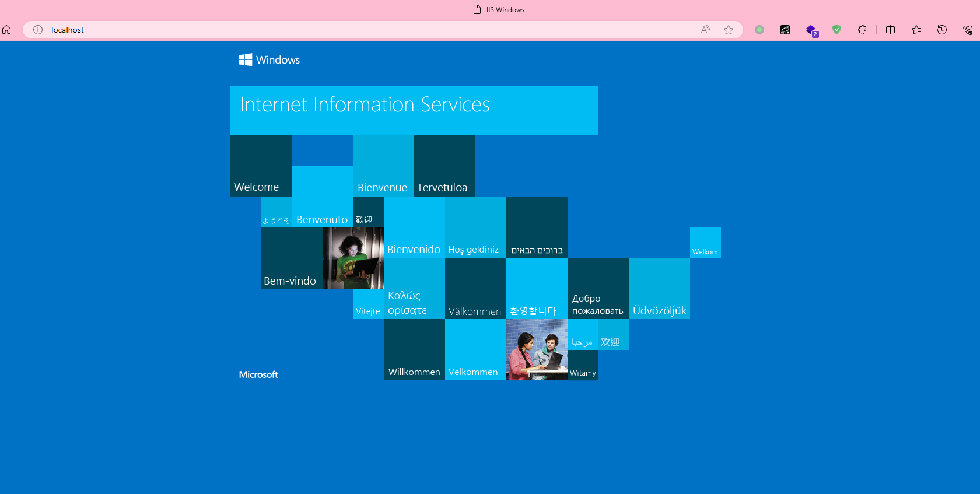The image size is (980, 494).
Task: Open the Extensions puzzle piece icon
Action: [x=862, y=30]
